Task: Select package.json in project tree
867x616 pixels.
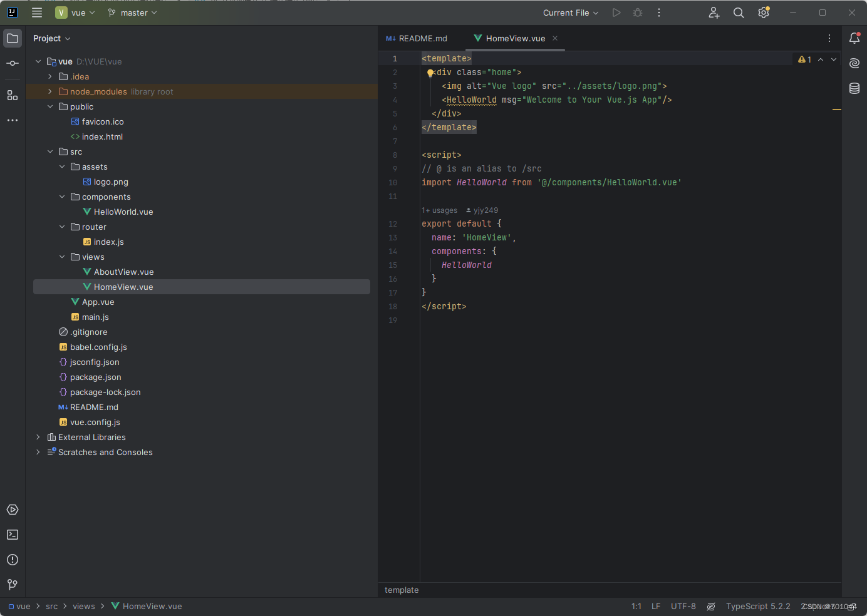Action: coord(95,377)
